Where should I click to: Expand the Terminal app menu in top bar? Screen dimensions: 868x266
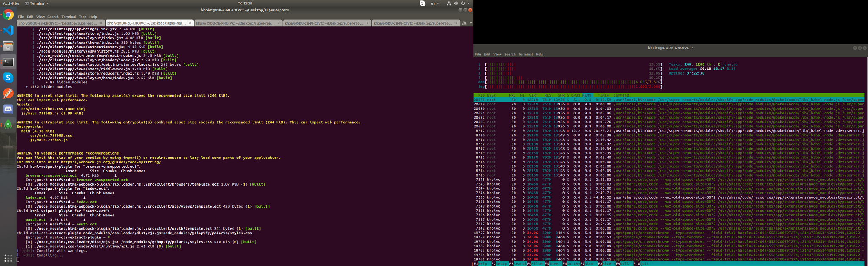[x=37, y=3]
